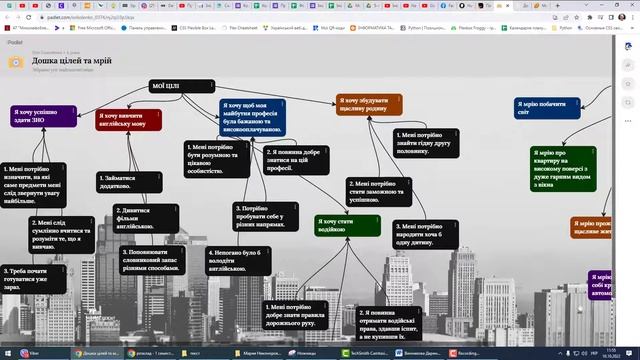Open the tab search chevron in Chrome
The height and width of the screenshot is (360, 640).
coord(586,6)
